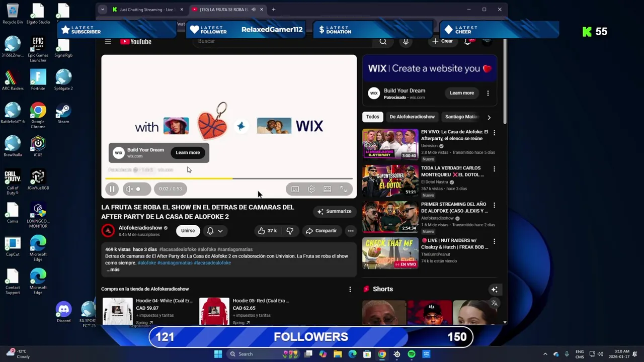
Task: Open the Recycle Bin
Action: point(13,14)
